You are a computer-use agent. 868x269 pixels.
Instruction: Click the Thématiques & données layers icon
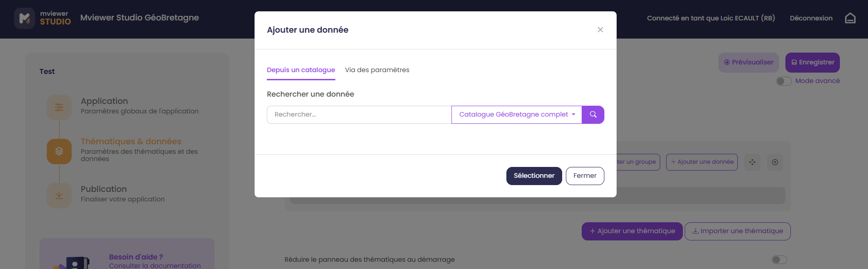click(x=59, y=151)
